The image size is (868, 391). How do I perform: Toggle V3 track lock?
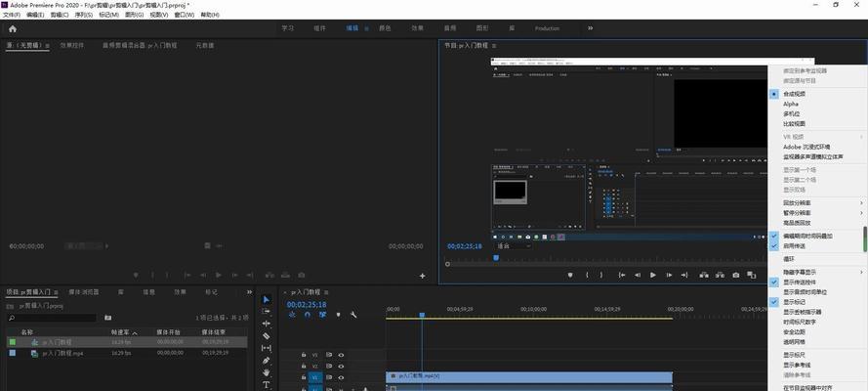tap(304, 355)
